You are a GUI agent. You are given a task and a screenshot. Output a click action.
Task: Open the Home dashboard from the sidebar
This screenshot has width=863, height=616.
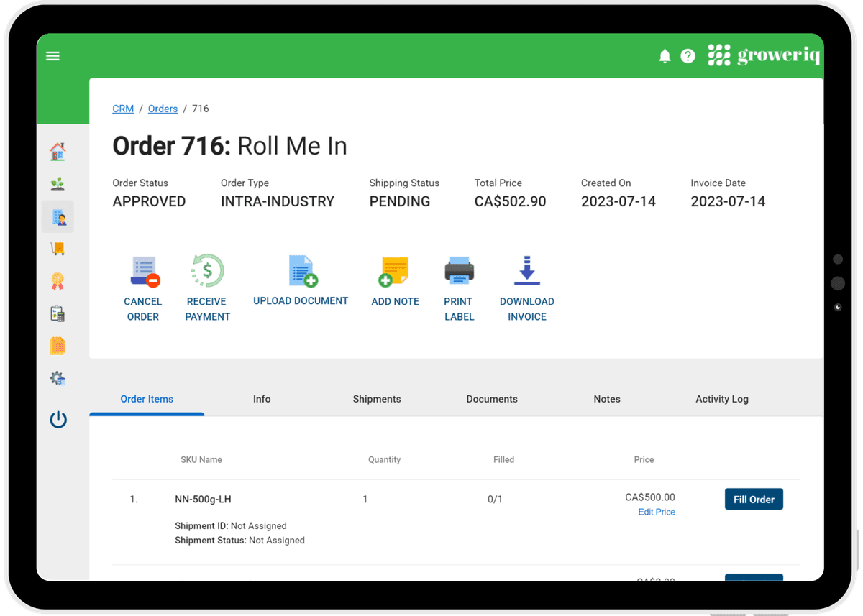pyautogui.click(x=58, y=151)
